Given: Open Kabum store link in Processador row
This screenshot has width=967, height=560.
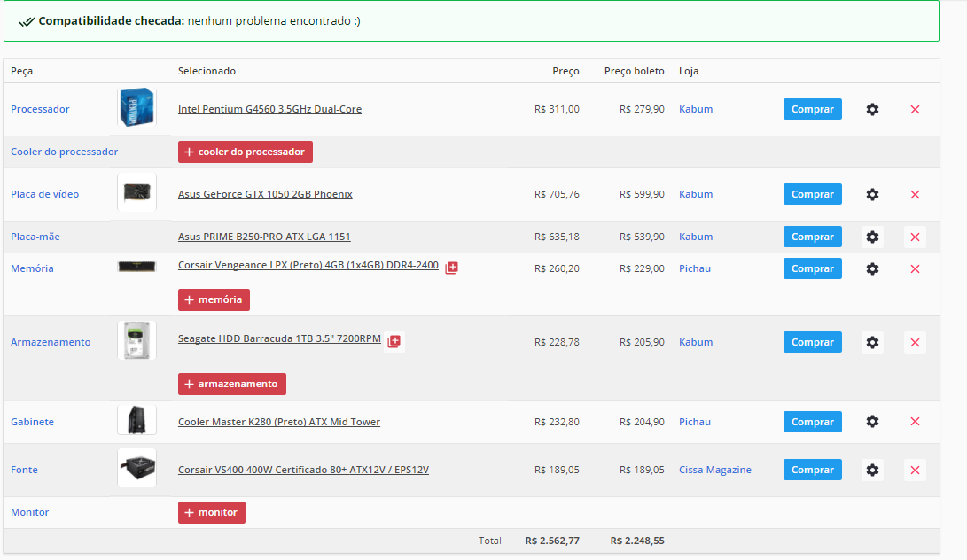Looking at the screenshot, I should click(696, 109).
